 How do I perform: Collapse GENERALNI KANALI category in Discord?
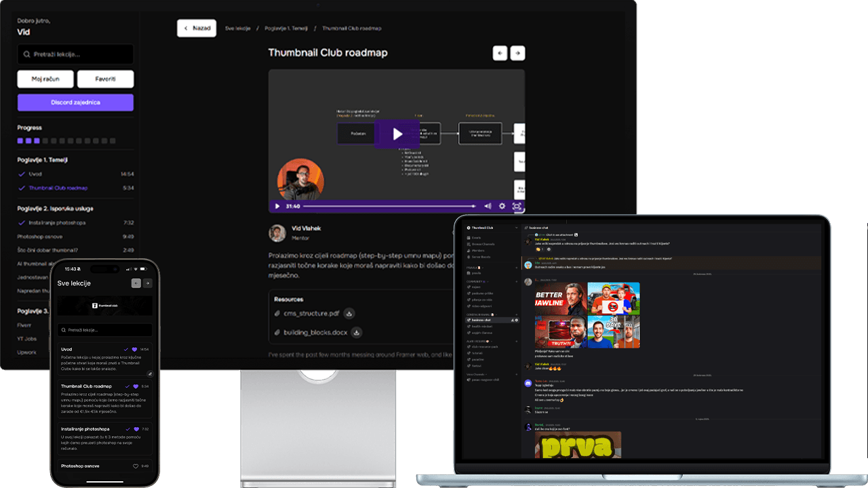483,314
